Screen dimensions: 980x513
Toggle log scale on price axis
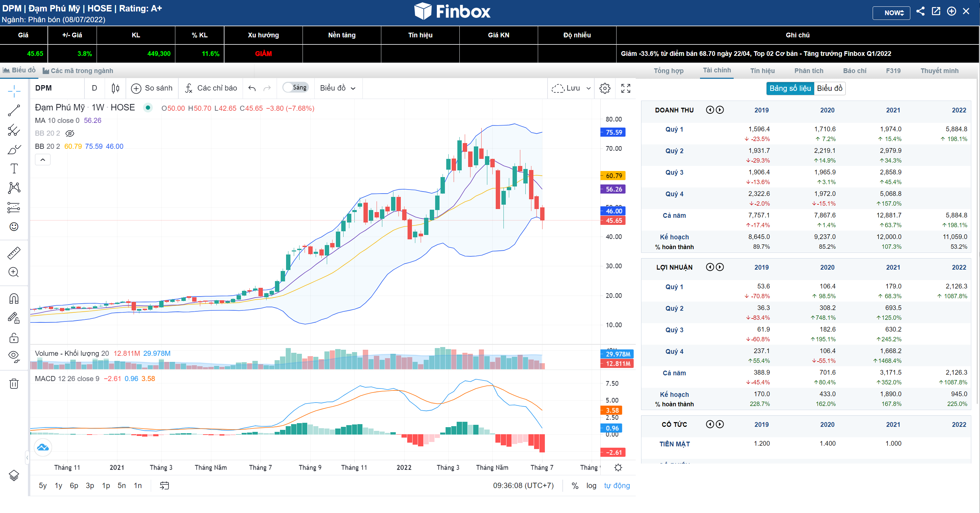pyautogui.click(x=591, y=486)
